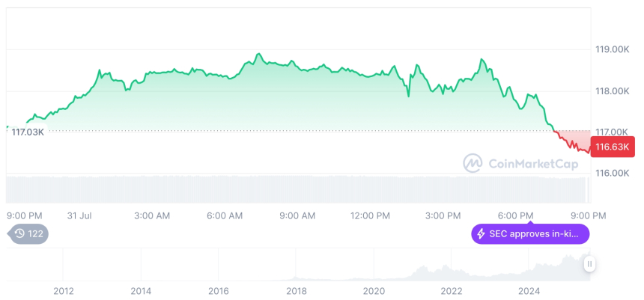
Task: Select 2018 on the range navigator timeline
Action: pos(296,291)
